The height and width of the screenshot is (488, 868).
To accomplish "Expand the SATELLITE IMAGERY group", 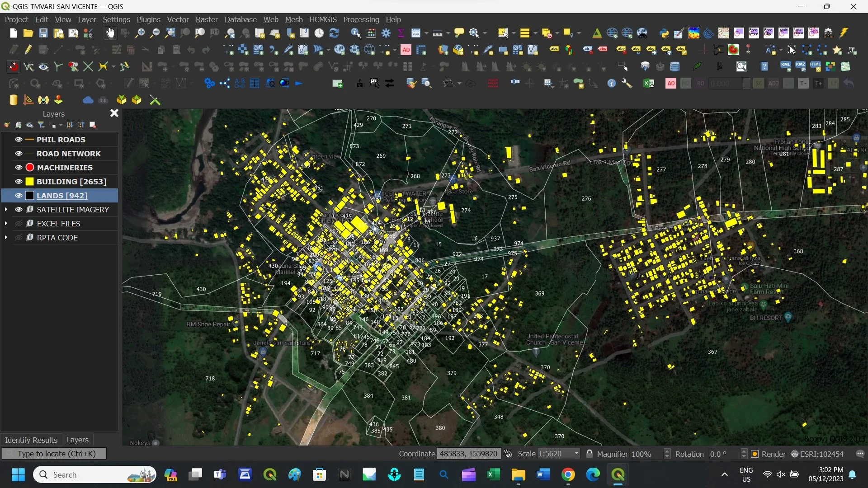I will pyautogui.click(x=6, y=210).
